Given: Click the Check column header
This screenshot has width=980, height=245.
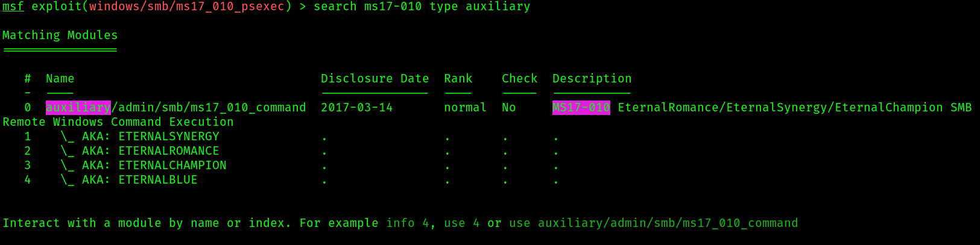Looking at the screenshot, I should tap(520, 79).
